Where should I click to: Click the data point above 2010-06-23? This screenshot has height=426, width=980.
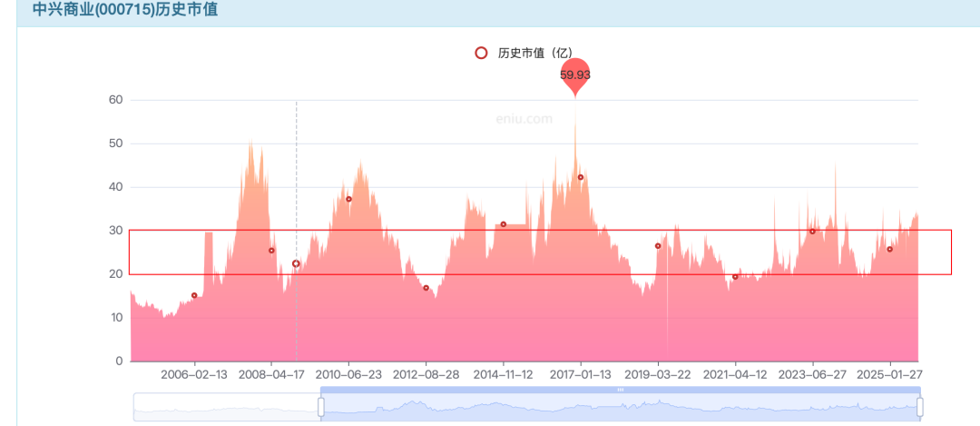[x=348, y=199]
